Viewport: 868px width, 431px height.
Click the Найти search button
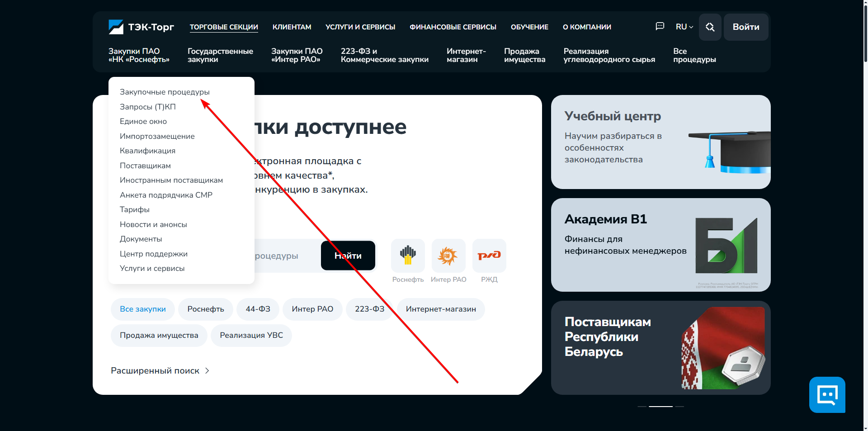point(348,256)
